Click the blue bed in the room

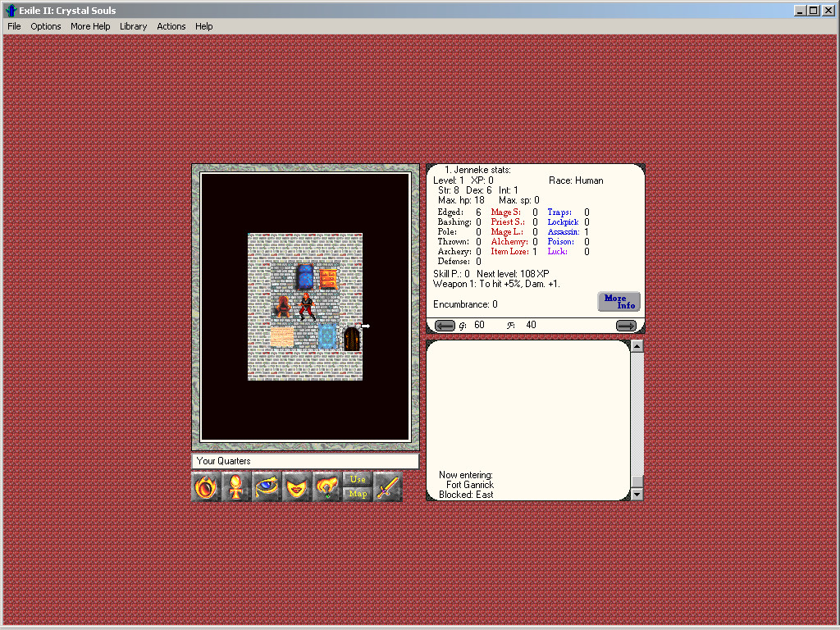click(x=305, y=276)
